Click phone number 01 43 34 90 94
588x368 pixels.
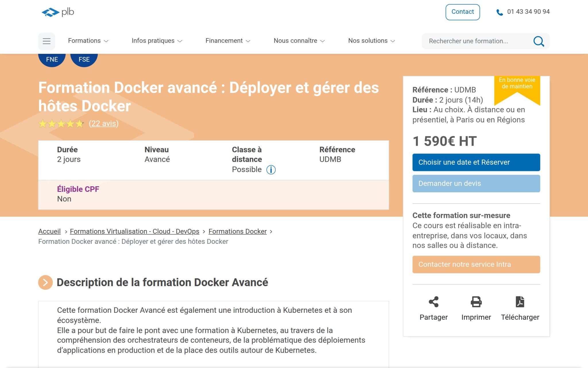coord(528,12)
